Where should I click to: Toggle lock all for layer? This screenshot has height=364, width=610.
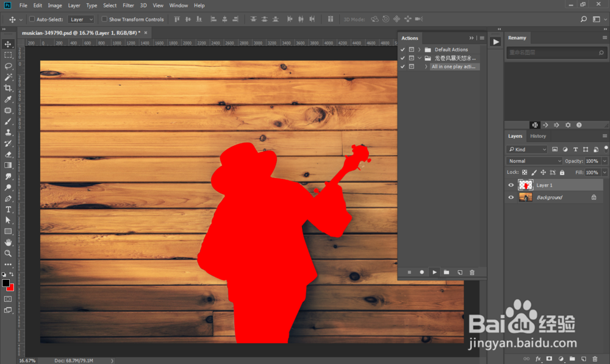click(562, 173)
